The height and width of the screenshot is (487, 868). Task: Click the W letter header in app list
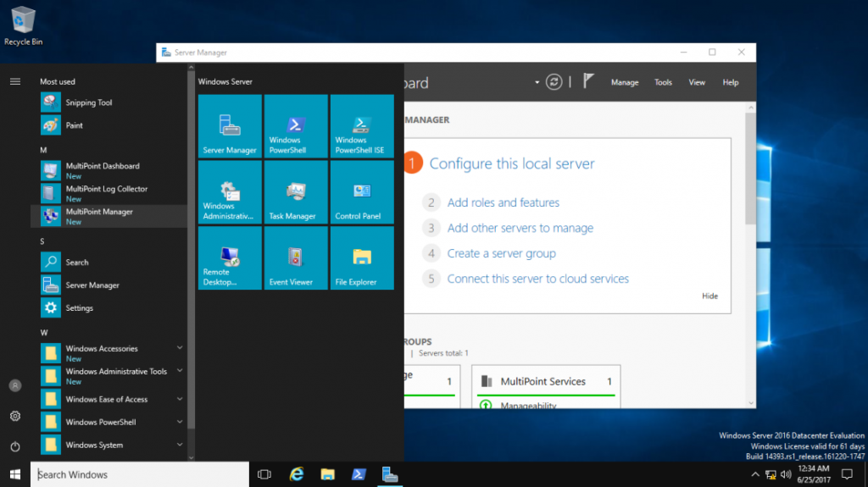pos(44,333)
